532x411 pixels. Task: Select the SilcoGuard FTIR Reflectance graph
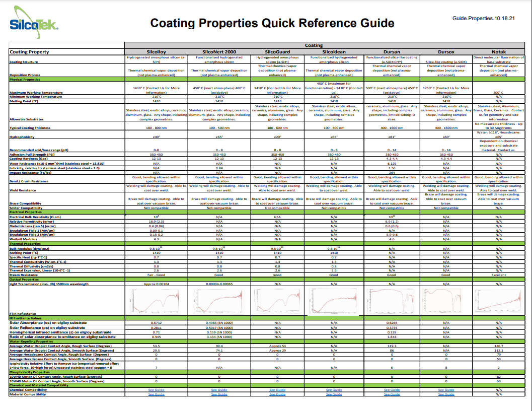(x=277, y=301)
